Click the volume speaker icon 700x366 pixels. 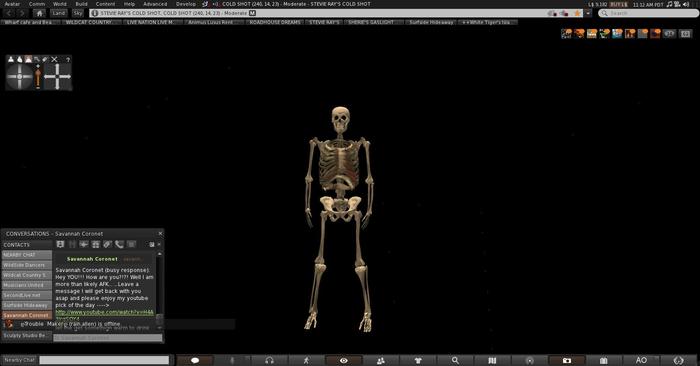(686, 4)
